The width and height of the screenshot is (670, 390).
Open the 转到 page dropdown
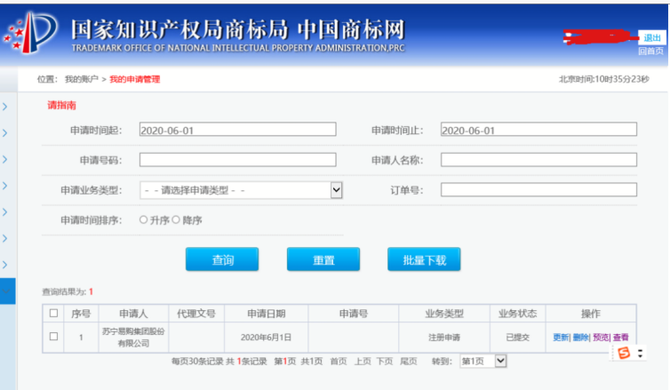pos(483,361)
